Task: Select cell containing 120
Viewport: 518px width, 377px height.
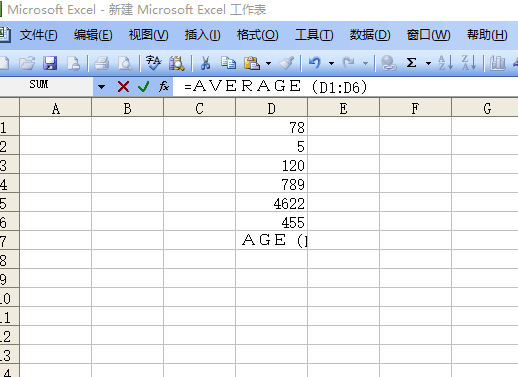Action: (271, 165)
